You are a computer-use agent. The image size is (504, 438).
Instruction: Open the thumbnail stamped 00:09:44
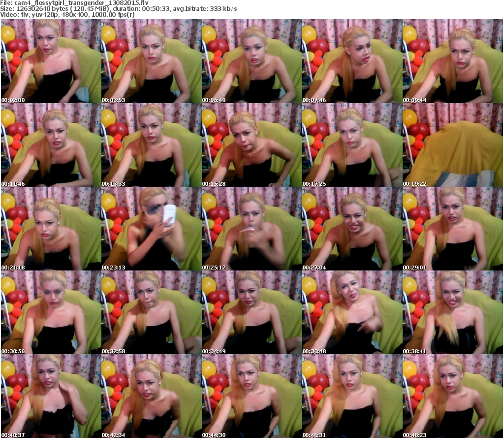[x=453, y=61]
